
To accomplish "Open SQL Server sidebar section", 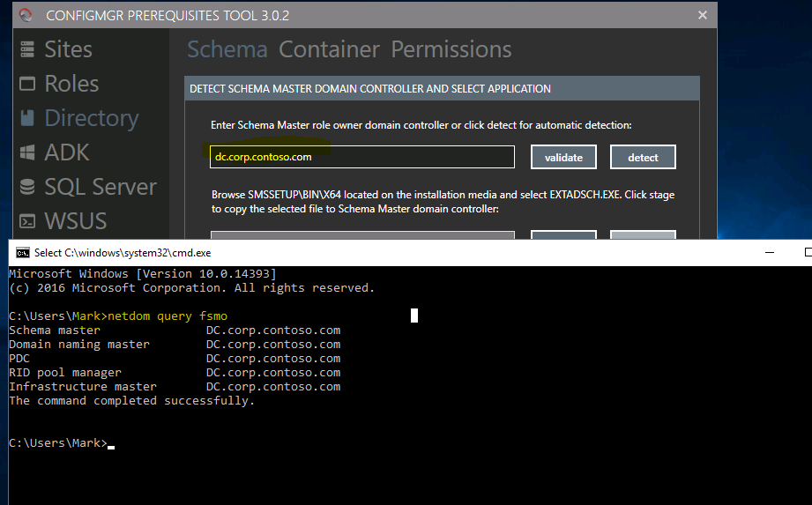I will point(101,187).
